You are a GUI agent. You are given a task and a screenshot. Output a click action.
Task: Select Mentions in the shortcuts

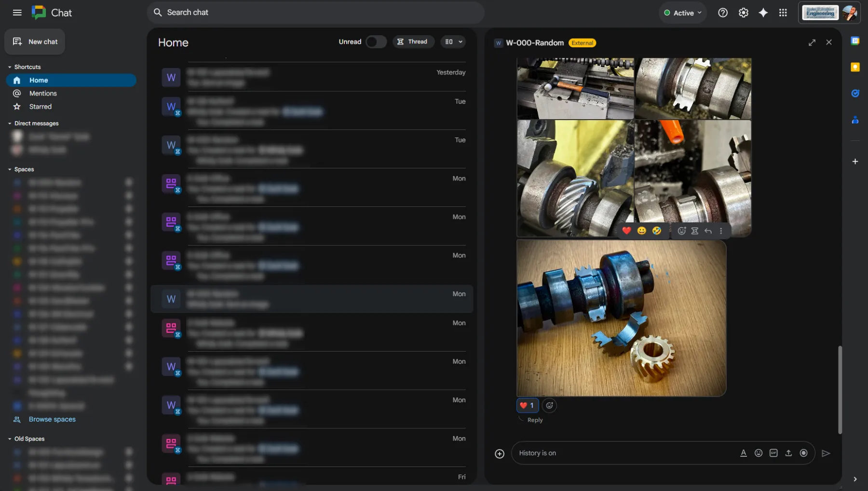pos(43,94)
